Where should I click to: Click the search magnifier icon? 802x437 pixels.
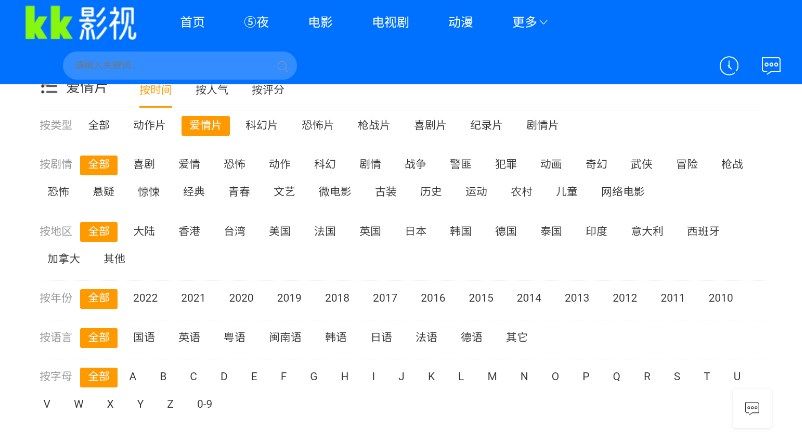tap(282, 65)
